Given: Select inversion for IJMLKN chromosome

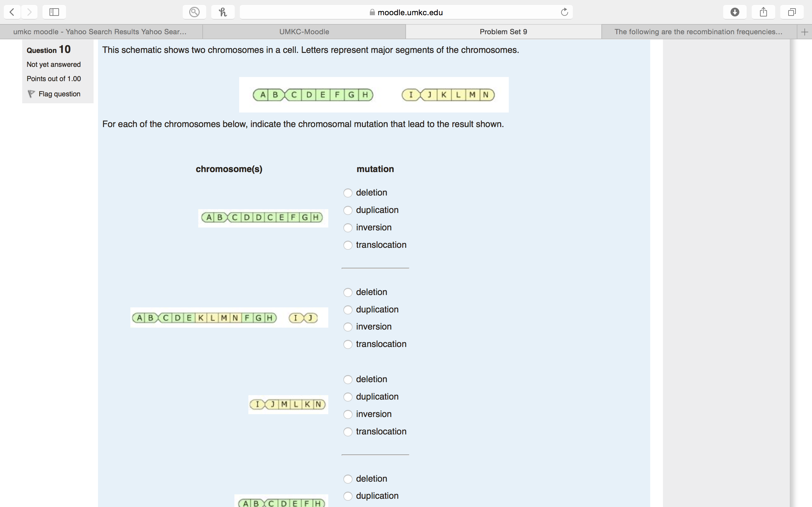Looking at the screenshot, I should 348,414.
